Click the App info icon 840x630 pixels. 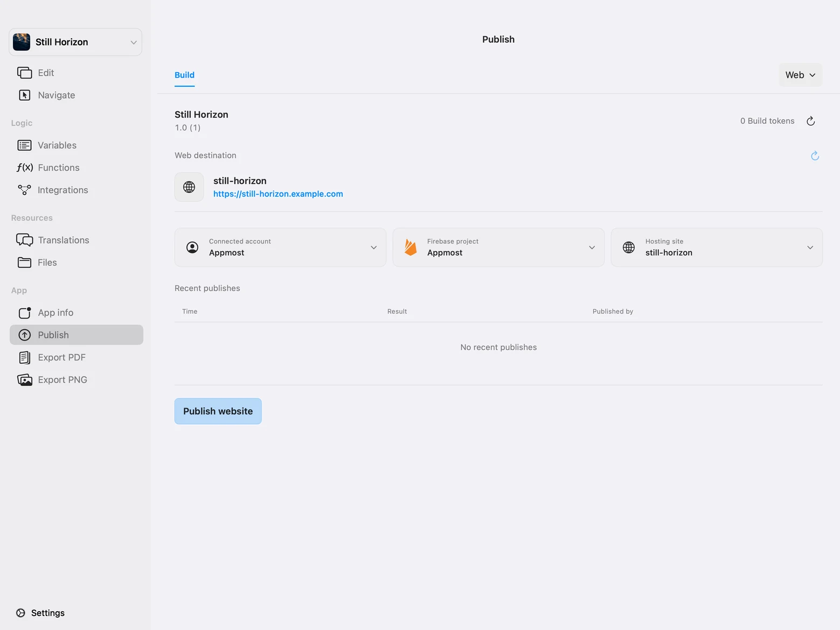point(25,313)
